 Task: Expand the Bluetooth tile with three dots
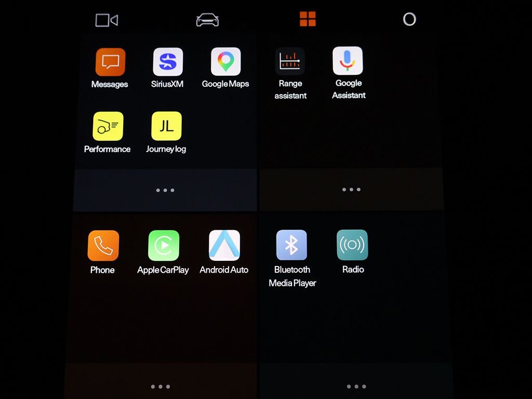[356, 386]
